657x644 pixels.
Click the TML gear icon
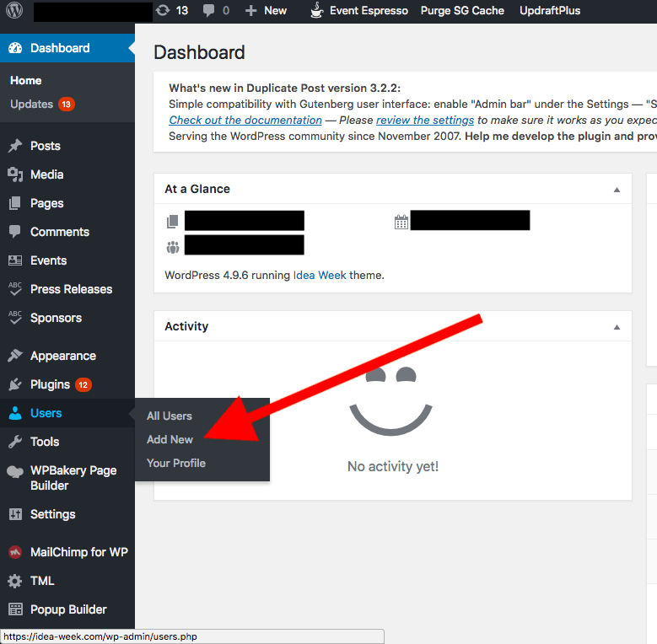click(15, 581)
